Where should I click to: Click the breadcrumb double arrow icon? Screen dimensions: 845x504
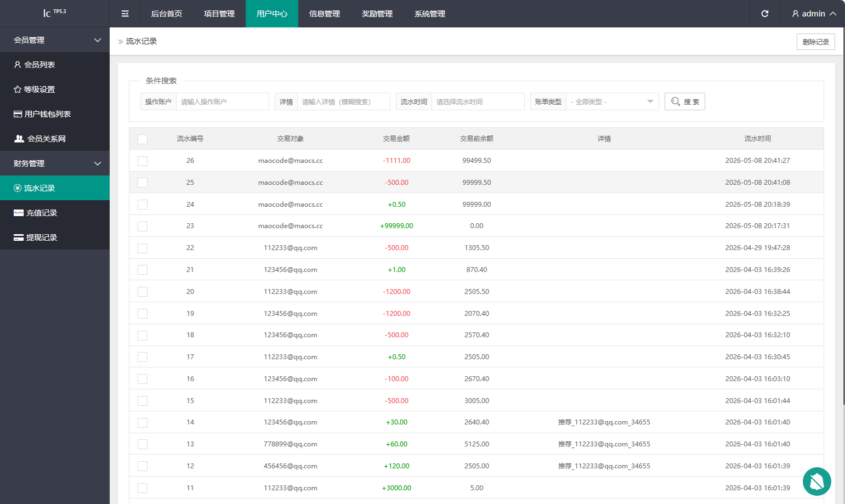(x=121, y=42)
